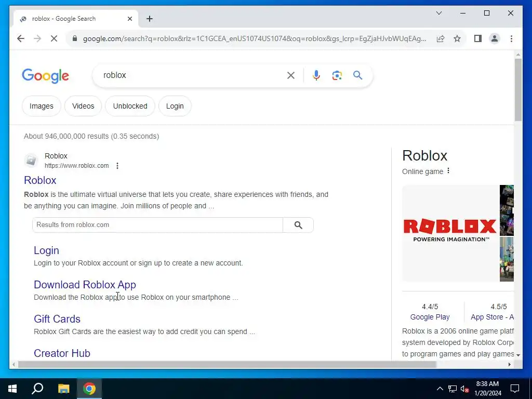Click the Roblox site favicon in results
532x399 pixels.
pyautogui.click(x=31, y=160)
